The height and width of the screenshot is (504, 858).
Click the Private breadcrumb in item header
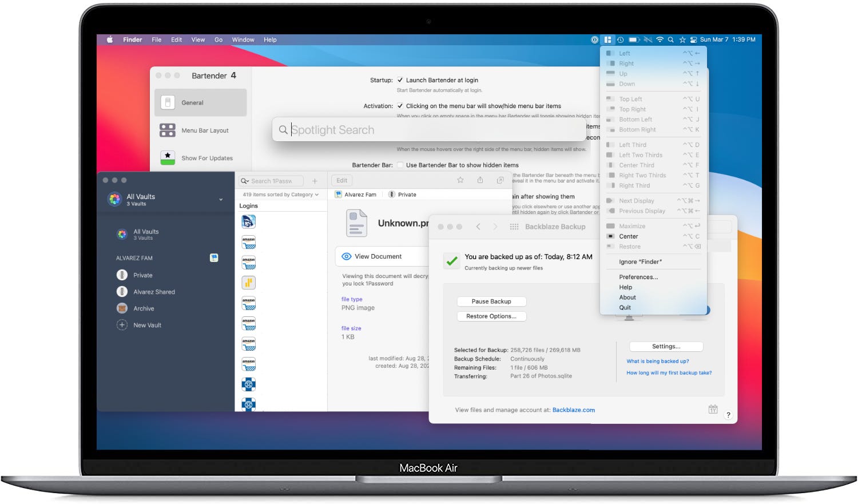click(x=407, y=195)
